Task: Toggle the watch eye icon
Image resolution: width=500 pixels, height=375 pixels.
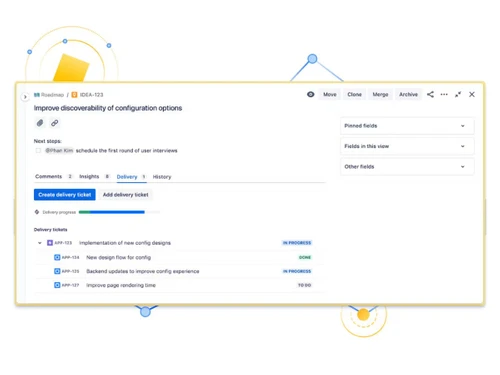Action: pos(310,94)
